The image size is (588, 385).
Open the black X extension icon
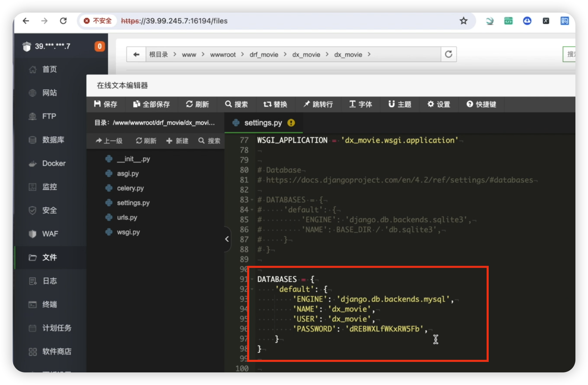pyautogui.click(x=546, y=21)
